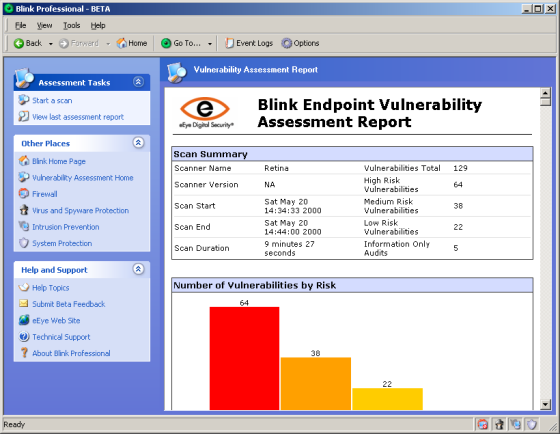Collapse the Assessment Tasks panel

pos(138,82)
